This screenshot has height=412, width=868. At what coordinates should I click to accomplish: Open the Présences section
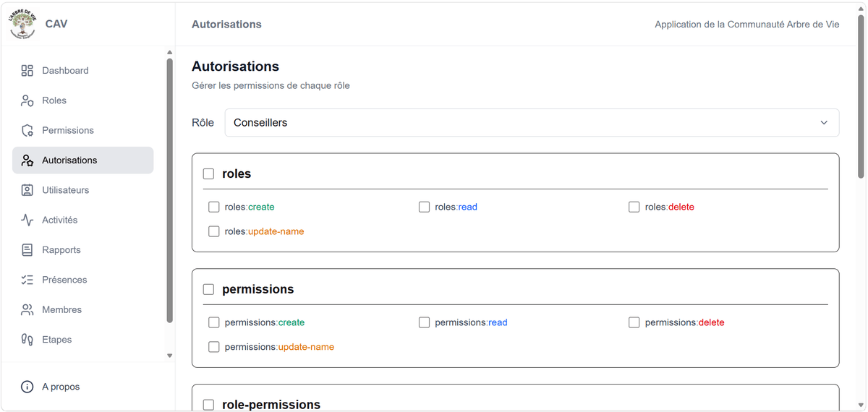pos(82,280)
